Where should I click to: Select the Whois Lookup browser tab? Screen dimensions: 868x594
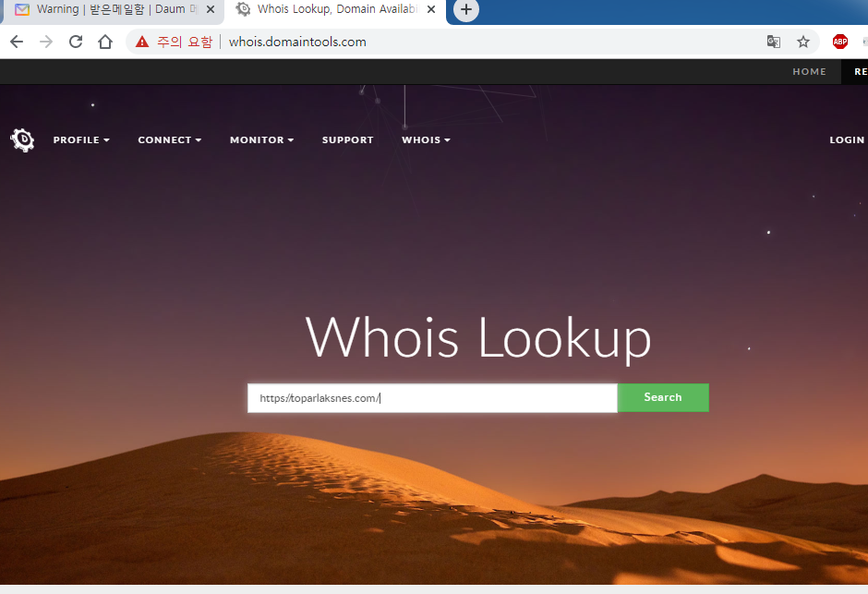click(335, 10)
